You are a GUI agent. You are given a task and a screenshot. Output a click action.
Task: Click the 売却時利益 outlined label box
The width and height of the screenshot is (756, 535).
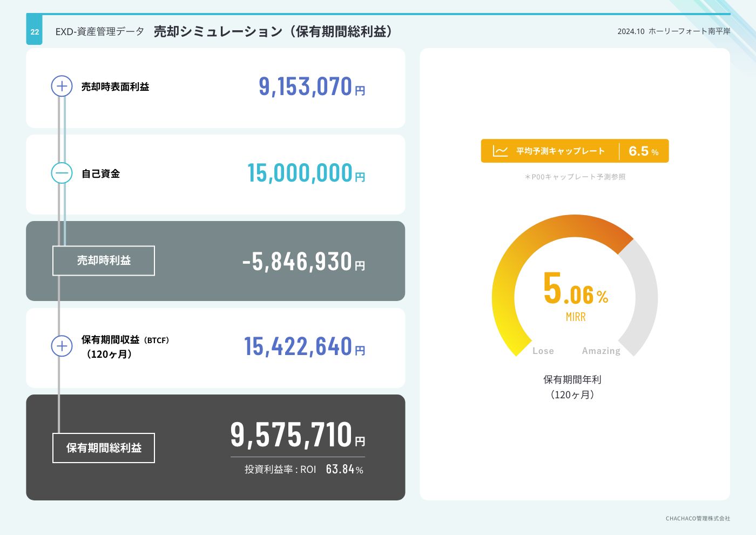point(104,260)
